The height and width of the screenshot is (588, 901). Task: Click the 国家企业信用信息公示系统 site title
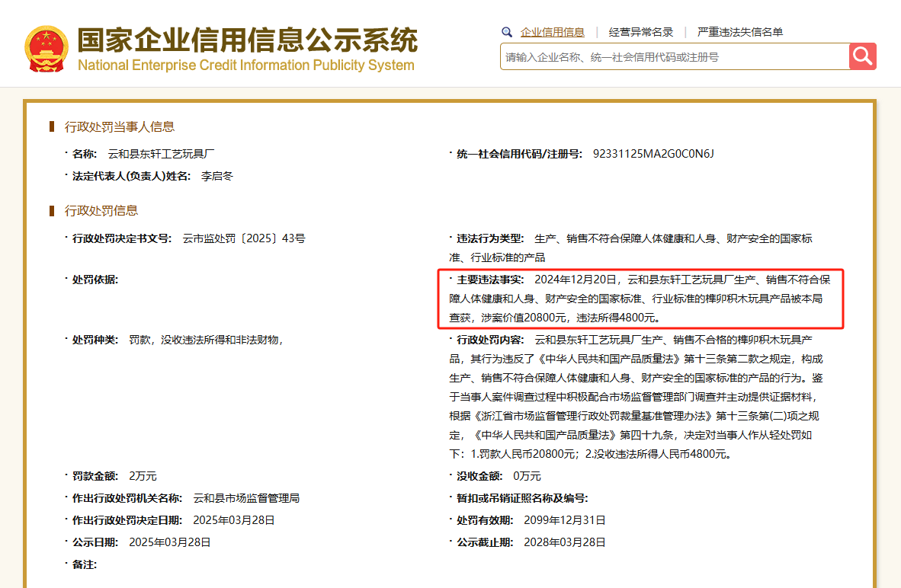248,40
